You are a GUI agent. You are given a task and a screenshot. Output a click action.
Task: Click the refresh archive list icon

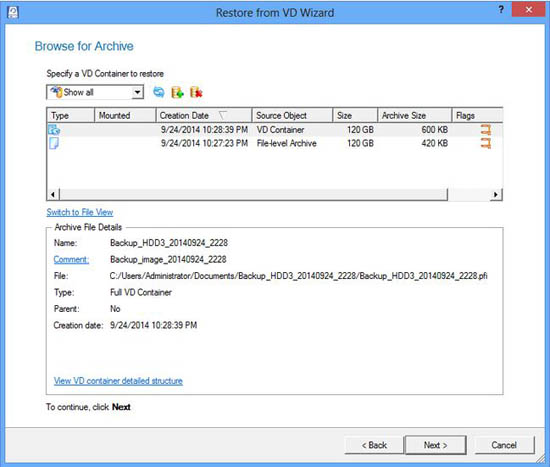coord(159,92)
